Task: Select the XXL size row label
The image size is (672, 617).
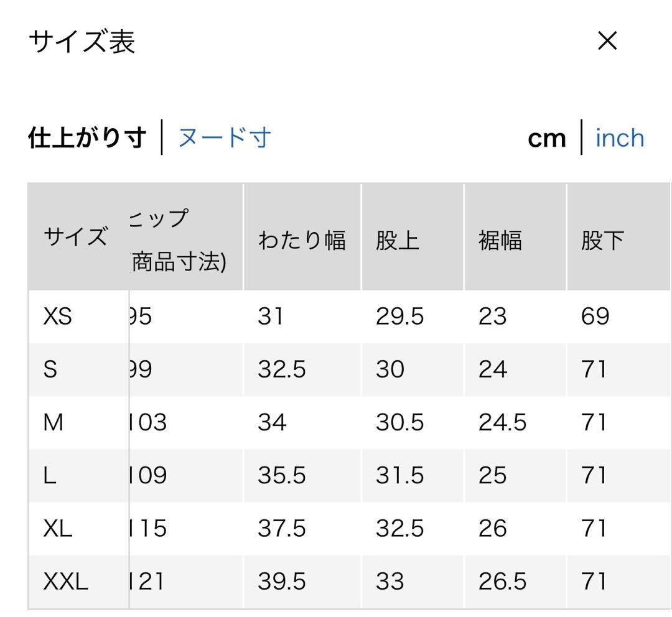Action: click(x=65, y=582)
